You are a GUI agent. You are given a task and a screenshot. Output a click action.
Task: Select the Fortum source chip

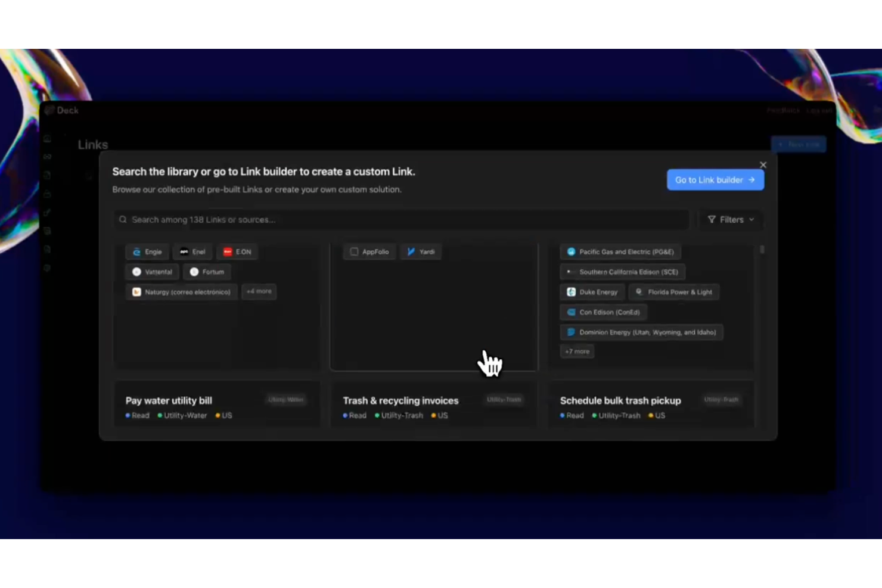pos(207,272)
